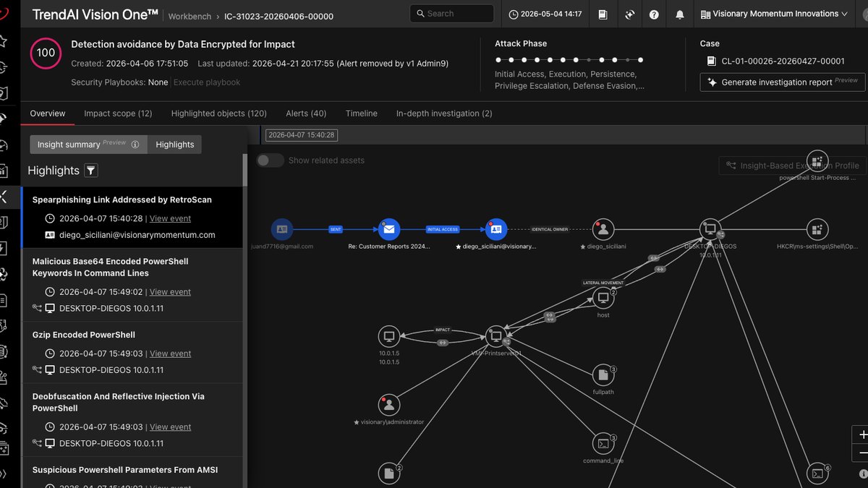This screenshot has height=488, width=868.
Task: View event for Spearphishing Link highlight
Action: pyautogui.click(x=170, y=218)
